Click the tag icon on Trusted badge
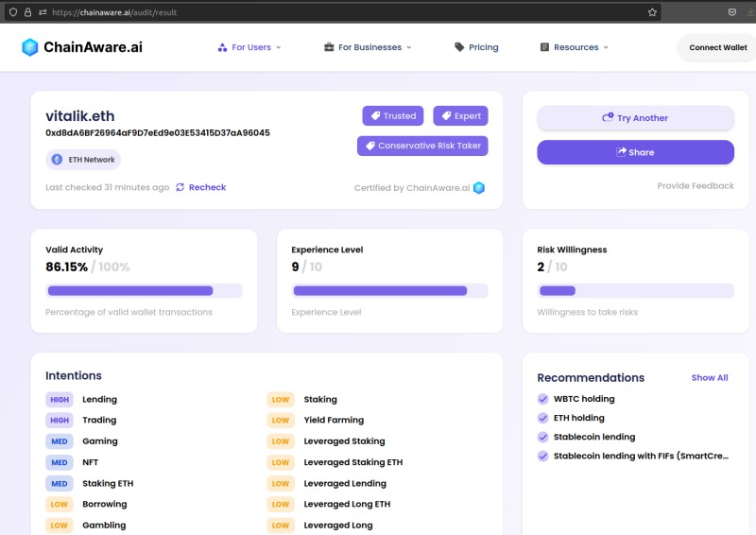This screenshot has width=756, height=535. click(x=375, y=115)
